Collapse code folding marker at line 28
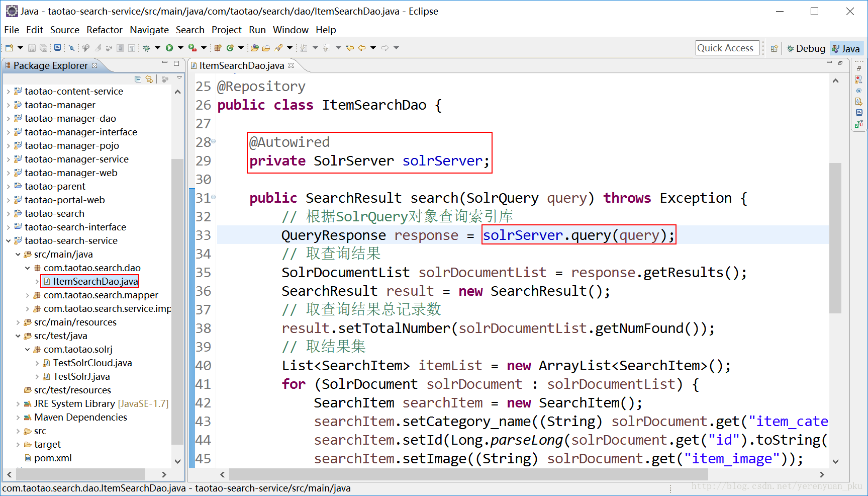The height and width of the screenshot is (496, 868). (213, 141)
